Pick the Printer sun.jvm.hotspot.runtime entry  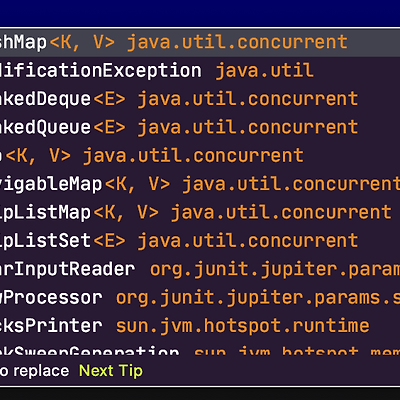pos(200,326)
